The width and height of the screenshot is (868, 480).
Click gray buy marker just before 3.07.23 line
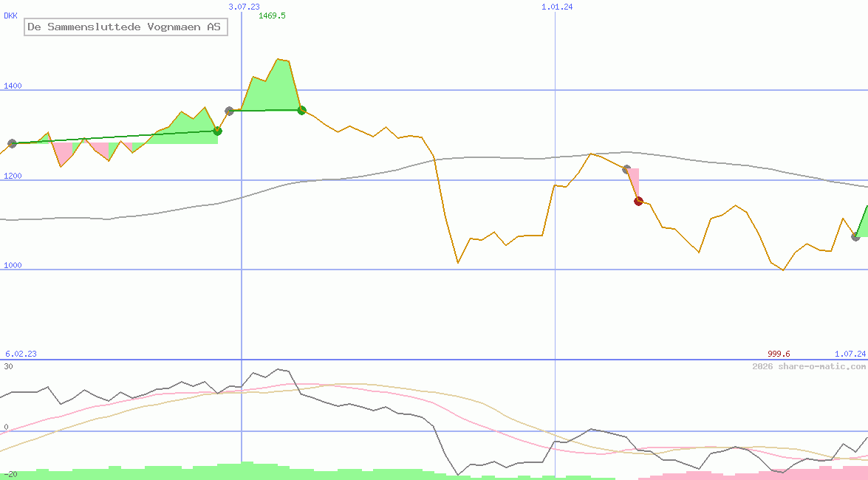point(229,111)
